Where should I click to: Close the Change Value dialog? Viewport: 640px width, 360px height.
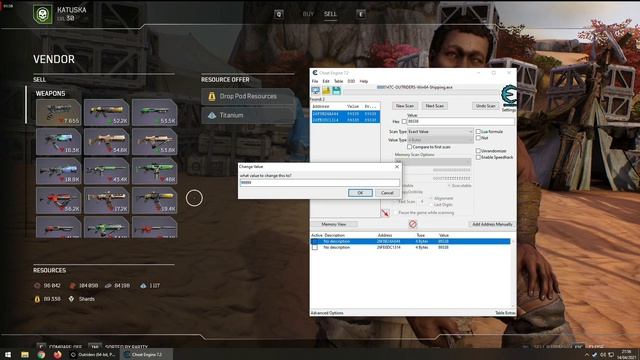tap(397, 167)
